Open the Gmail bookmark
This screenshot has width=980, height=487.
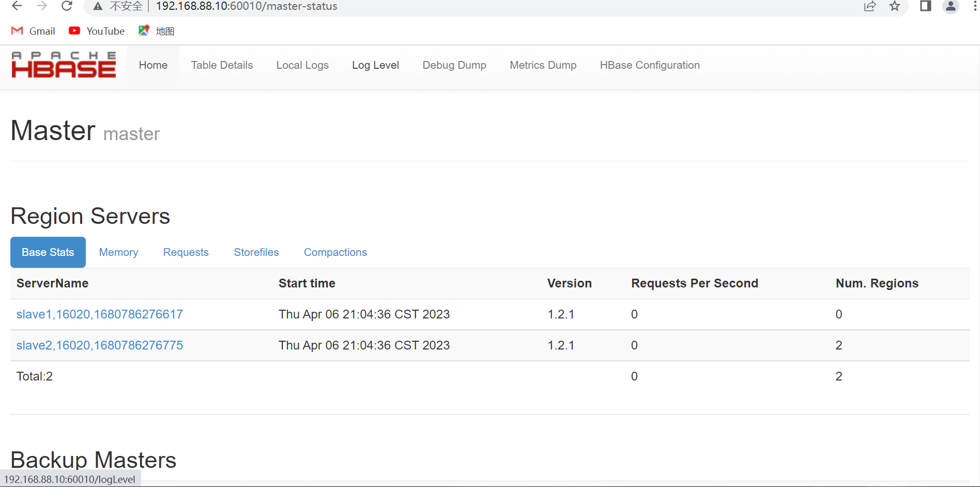pyautogui.click(x=33, y=31)
